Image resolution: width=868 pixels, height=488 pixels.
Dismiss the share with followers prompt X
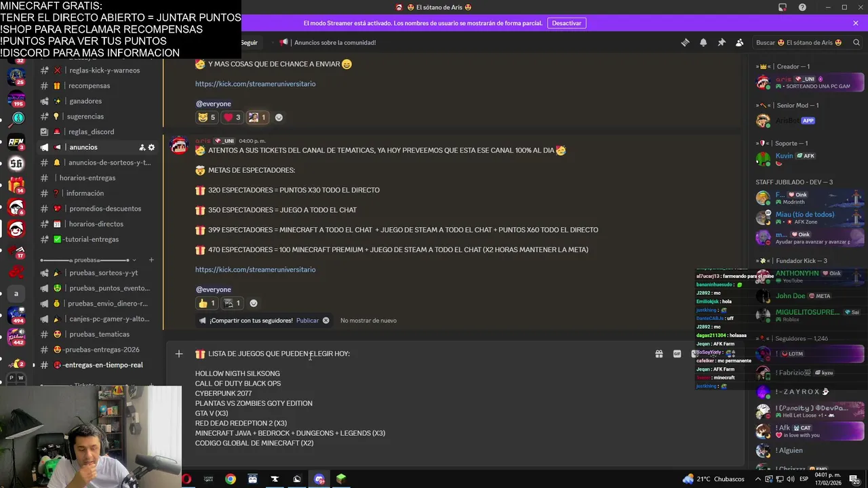[325, 321]
